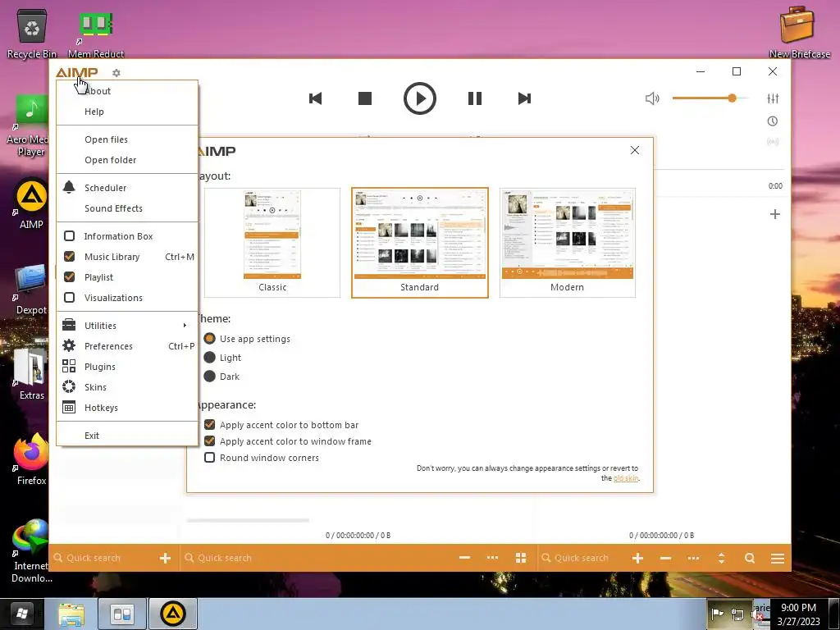Select the Dark theme option

[x=209, y=376]
